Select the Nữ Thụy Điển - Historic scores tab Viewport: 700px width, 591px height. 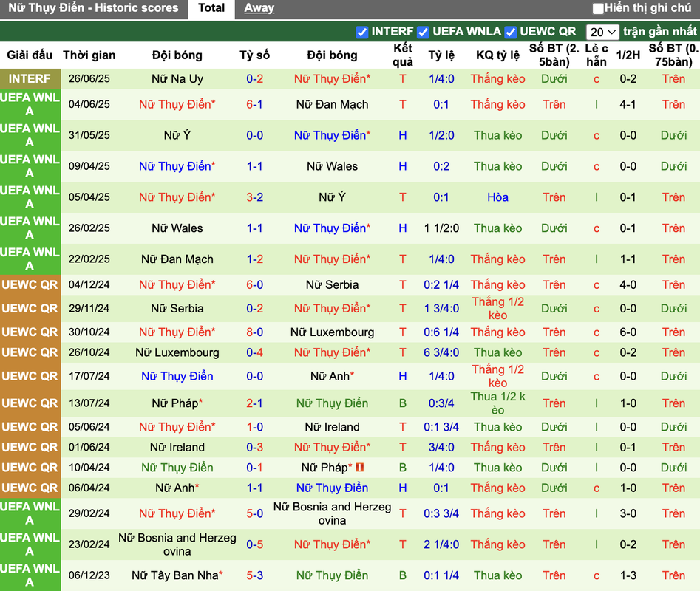pos(93,8)
